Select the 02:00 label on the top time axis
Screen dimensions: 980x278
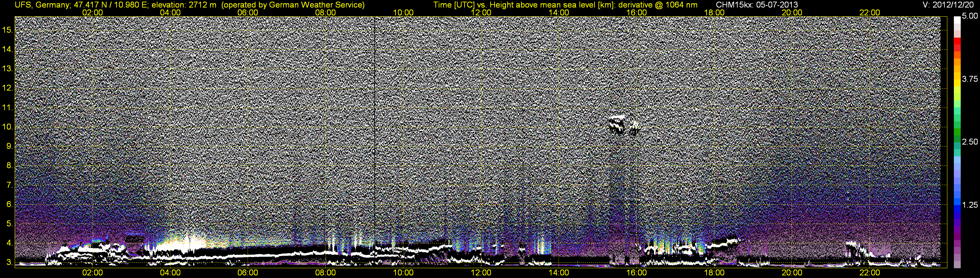coord(92,12)
